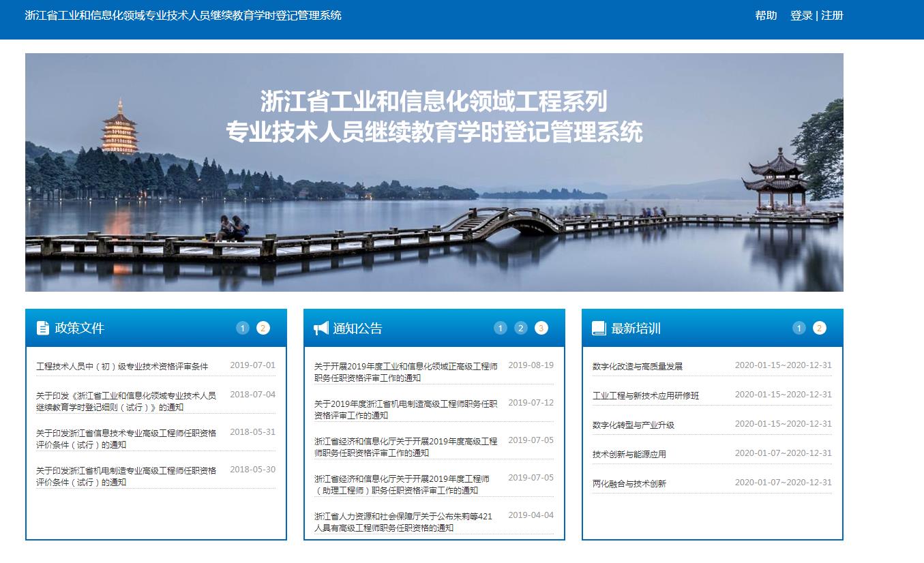Show page 1 of 最新培训 panel
The image size is (924, 563).
coord(799,328)
